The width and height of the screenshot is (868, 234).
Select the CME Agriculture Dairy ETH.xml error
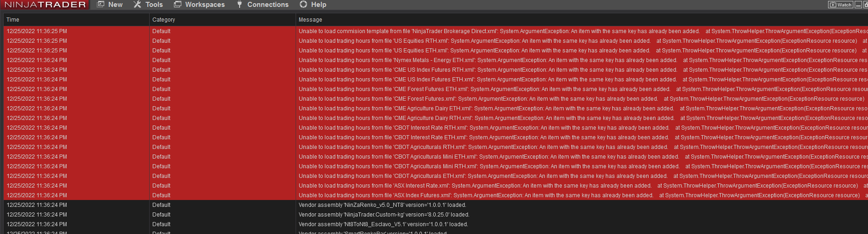(583, 108)
